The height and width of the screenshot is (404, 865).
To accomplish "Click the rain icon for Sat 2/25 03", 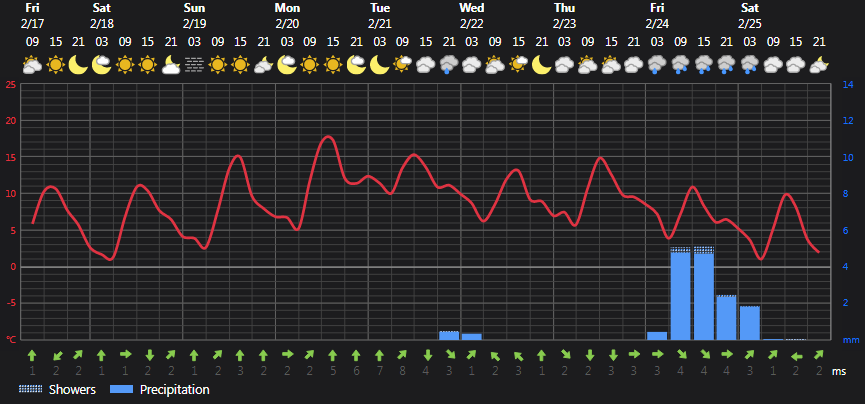I will pos(750,65).
